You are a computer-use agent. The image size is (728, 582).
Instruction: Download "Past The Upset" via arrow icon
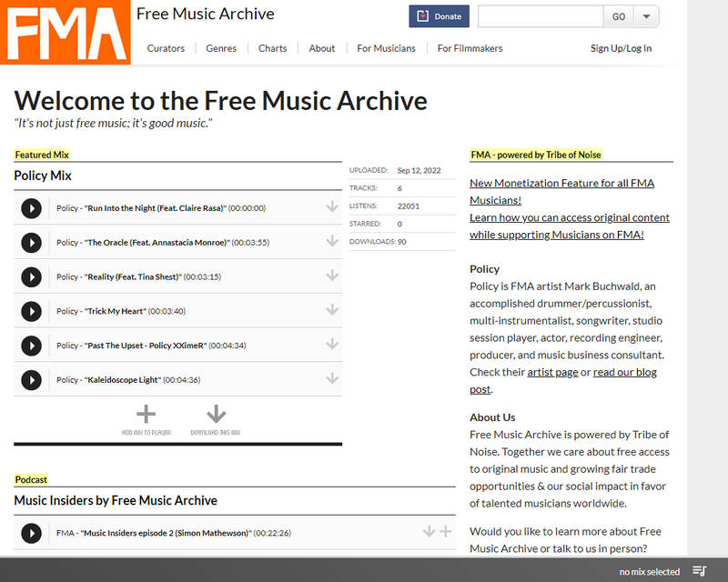click(332, 344)
